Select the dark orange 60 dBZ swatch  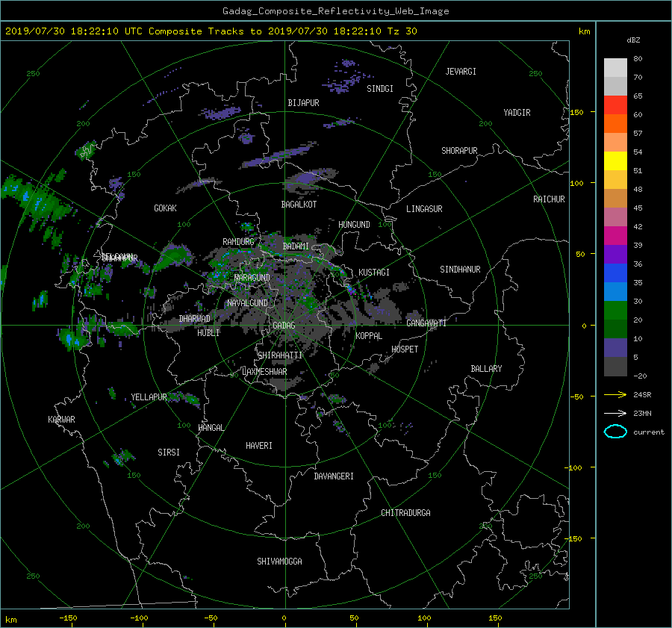(615, 123)
